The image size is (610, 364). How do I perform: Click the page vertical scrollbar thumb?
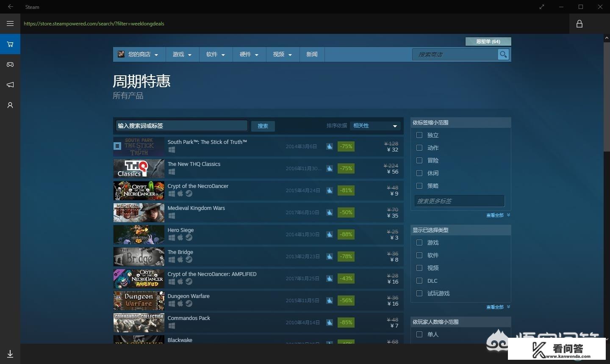tap(607, 97)
